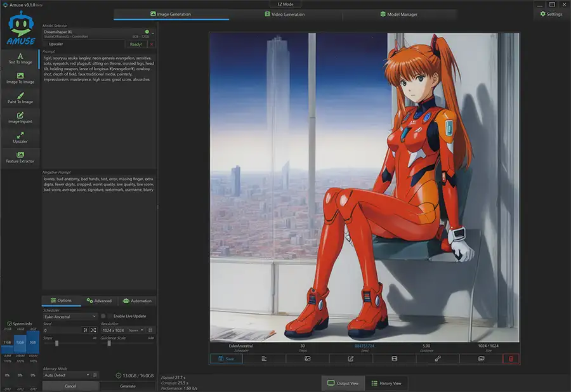Image resolution: width=571 pixels, height=392 pixels.
Task: Click the Settings gear icon
Action: [542, 14]
